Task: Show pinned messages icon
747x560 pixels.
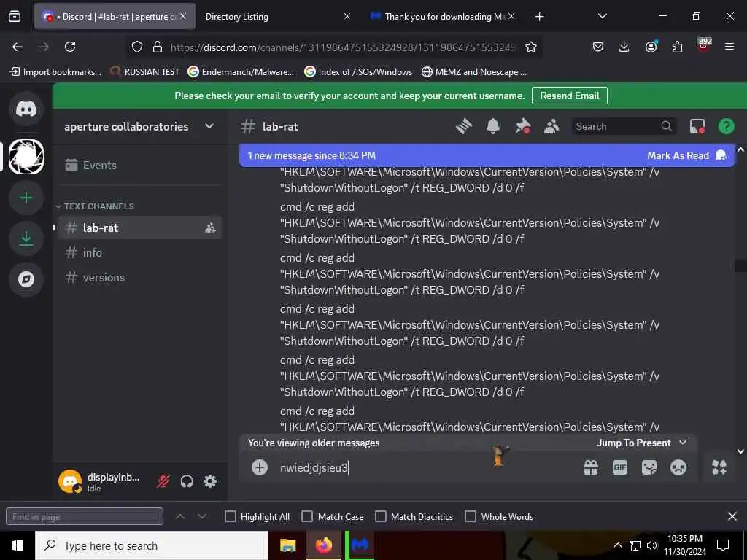Action: click(522, 126)
